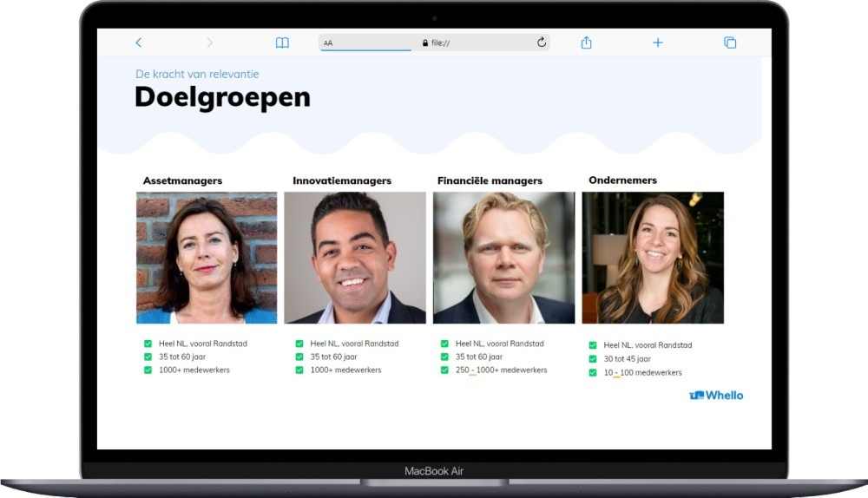Click Ondernemers 'Heel NL, vooral Randstad' checkbox
Screen dimensions: 868x498
click(x=593, y=345)
